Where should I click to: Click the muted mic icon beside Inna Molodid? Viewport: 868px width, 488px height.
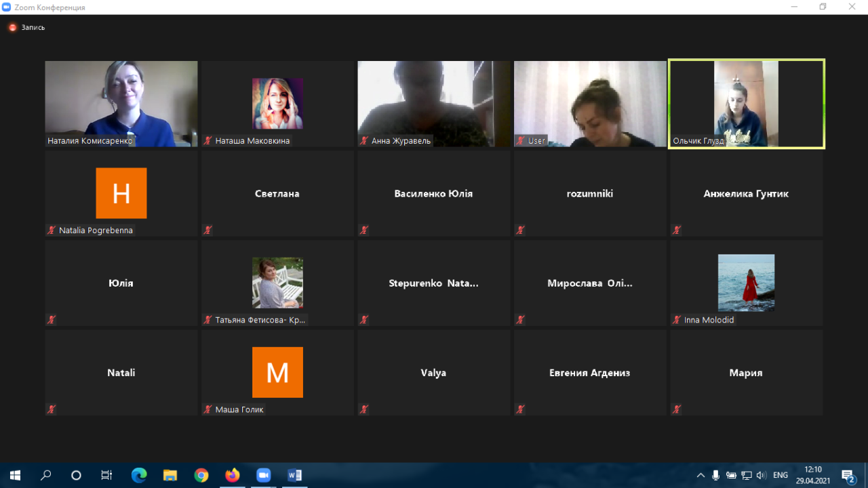pos(677,320)
